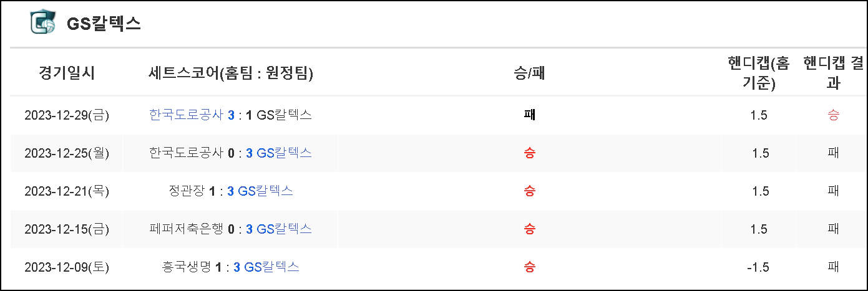Select the 2023-12-29(금) date cell
This screenshot has width=868, height=291.
click(x=67, y=115)
